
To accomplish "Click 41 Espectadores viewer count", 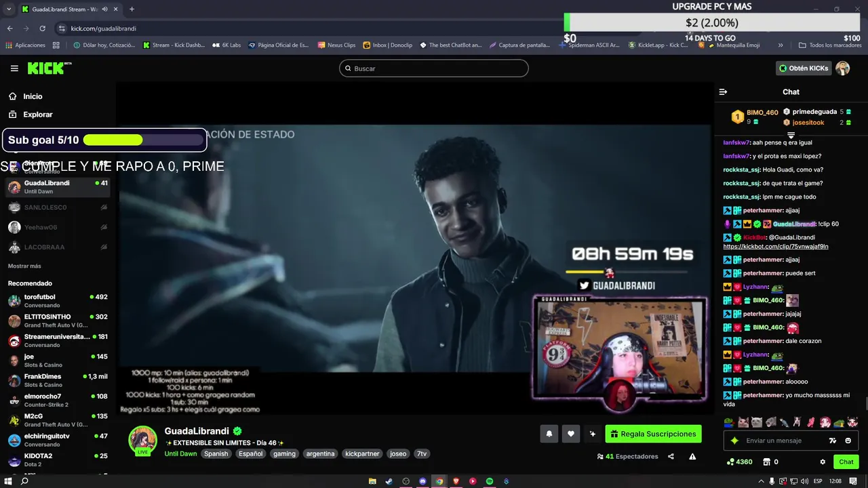I will pyautogui.click(x=627, y=457).
